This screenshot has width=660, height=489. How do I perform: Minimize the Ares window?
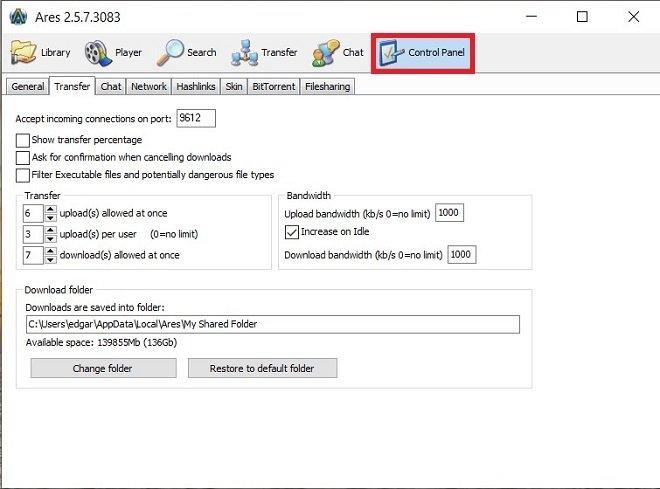[x=532, y=17]
